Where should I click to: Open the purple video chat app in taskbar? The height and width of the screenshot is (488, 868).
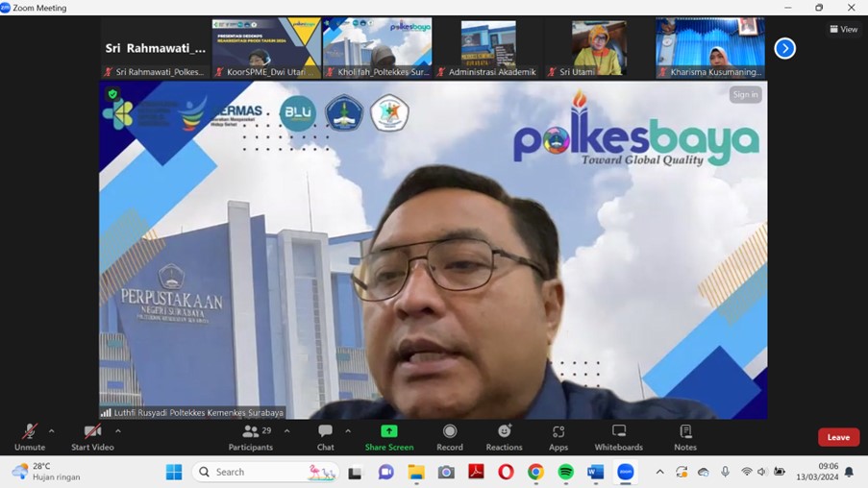pos(385,472)
